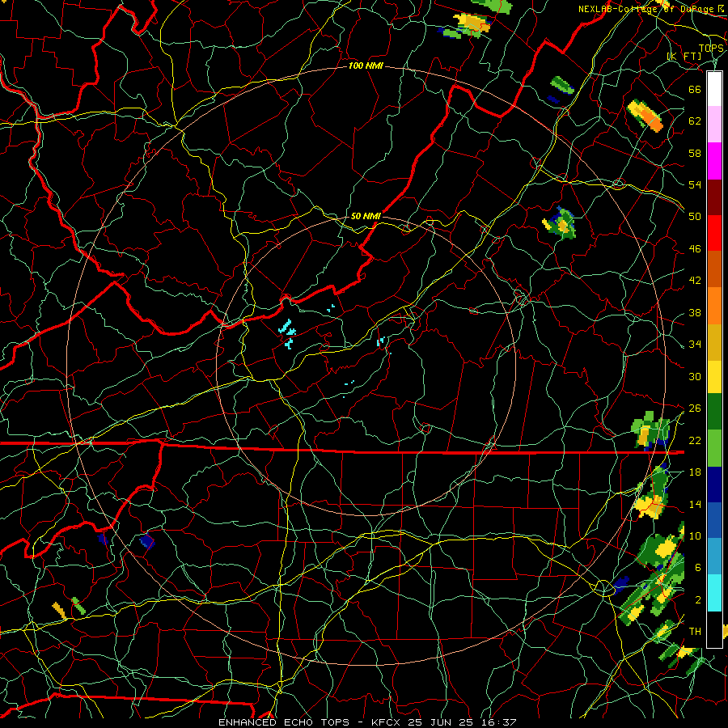Click the legend value 2
728x728 pixels.
coord(697,600)
